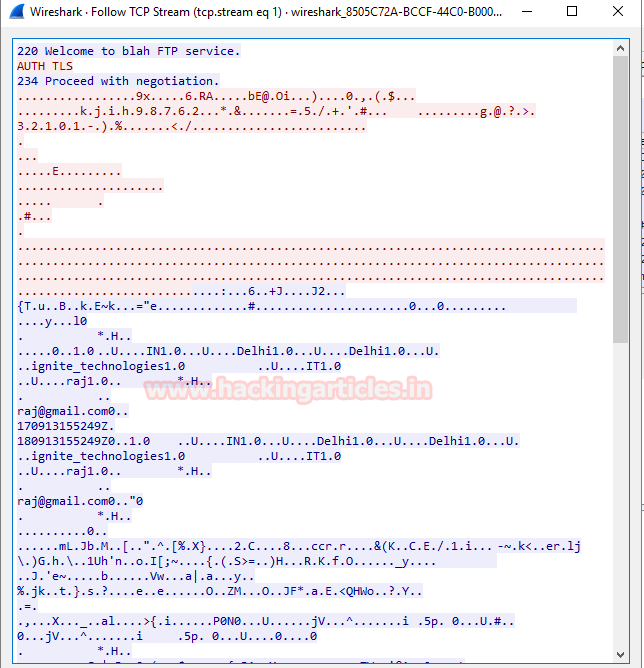
Task: Click the line starting '180913155249Z0..1.0'
Action: tap(268, 441)
